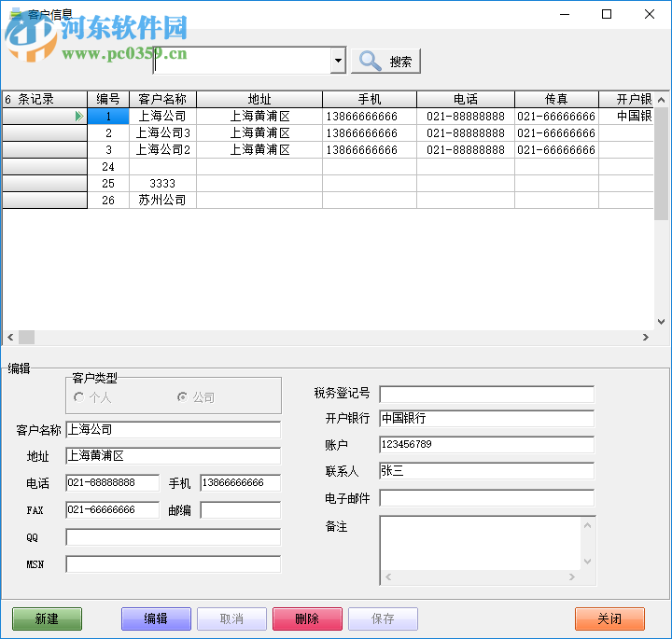The image size is (672, 639).
Task: Click the 开户银行 input field
Action: pyautogui.click(x=487, y=419)
